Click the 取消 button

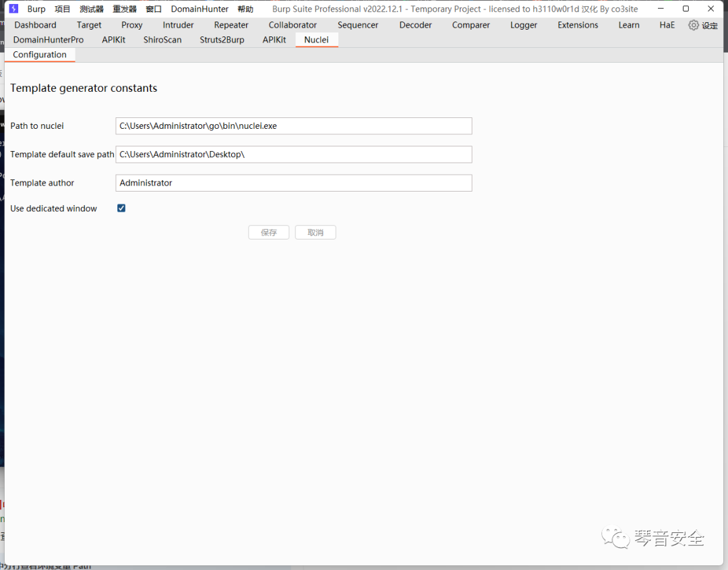(x=315, y=232)
